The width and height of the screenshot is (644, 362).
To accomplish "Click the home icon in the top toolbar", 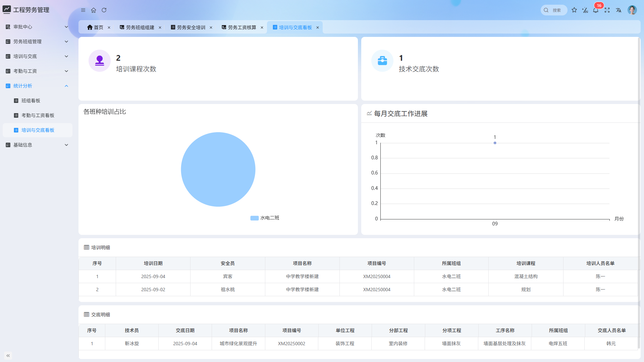I will [x=94, y=10].
